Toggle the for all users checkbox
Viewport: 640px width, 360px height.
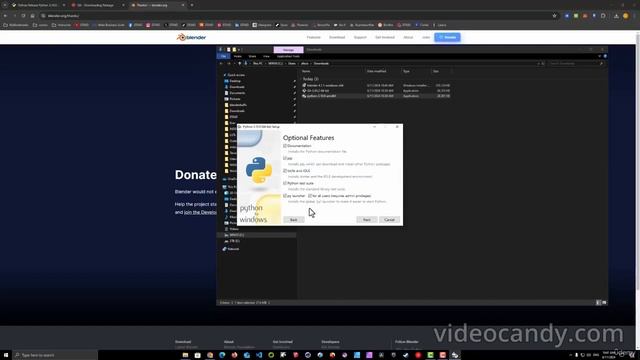[x=310, y=196]
